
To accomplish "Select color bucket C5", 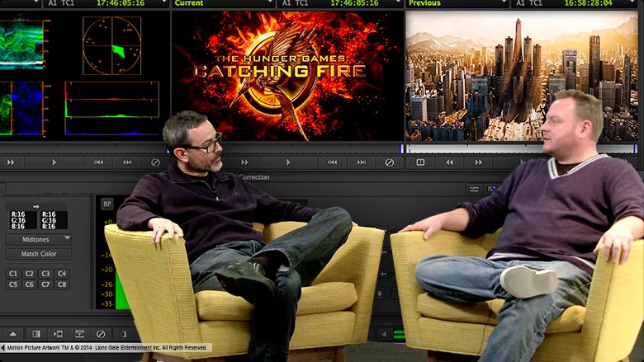I will pyautogui.click(x=13, y=284).
